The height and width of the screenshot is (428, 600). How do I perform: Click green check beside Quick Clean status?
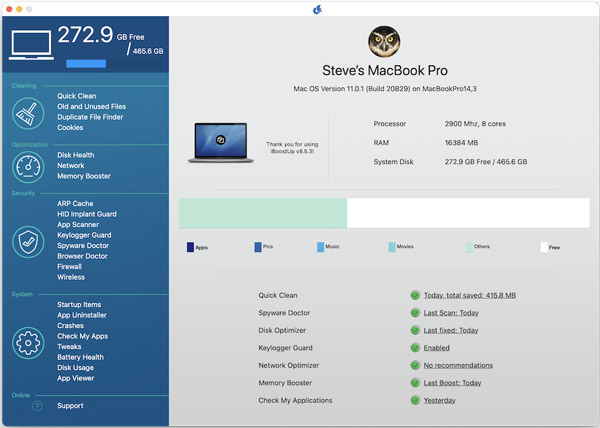(415, 295)
